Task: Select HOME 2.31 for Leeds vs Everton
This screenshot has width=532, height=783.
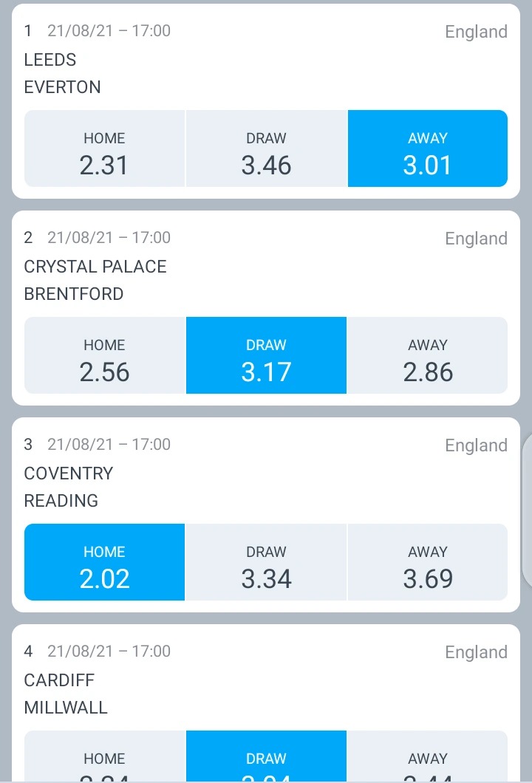Action: 104,148
